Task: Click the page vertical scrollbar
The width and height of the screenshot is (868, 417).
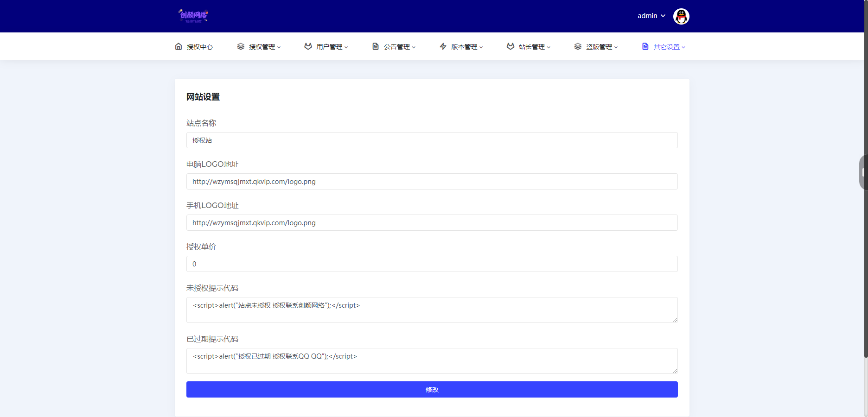Action: point(866,178)
